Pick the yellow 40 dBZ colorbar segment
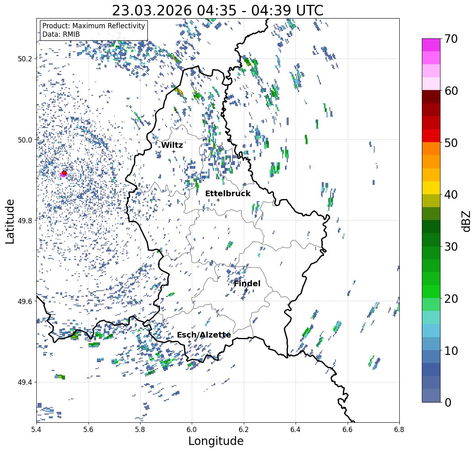 431,188
